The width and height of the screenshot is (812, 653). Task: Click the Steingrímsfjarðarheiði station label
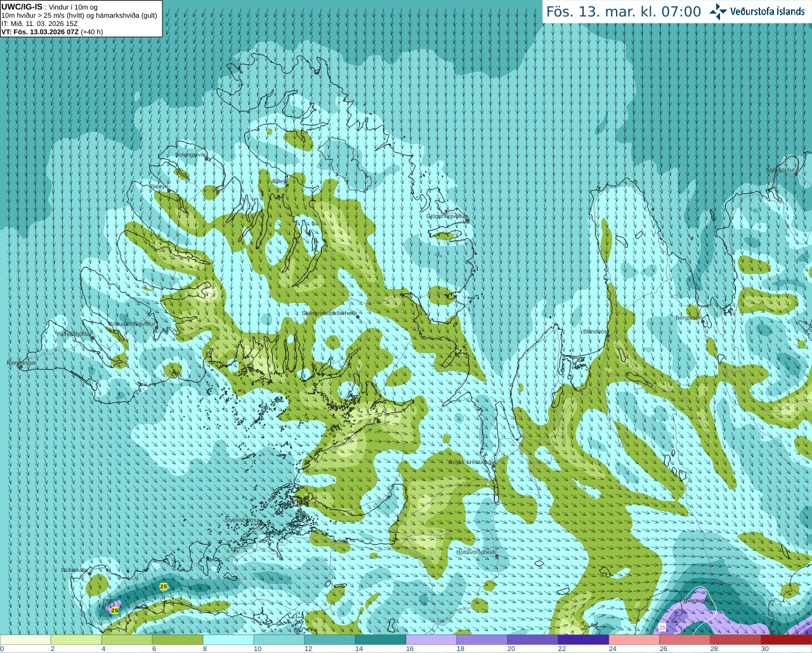pyautogui.click(x=330, y=313)
